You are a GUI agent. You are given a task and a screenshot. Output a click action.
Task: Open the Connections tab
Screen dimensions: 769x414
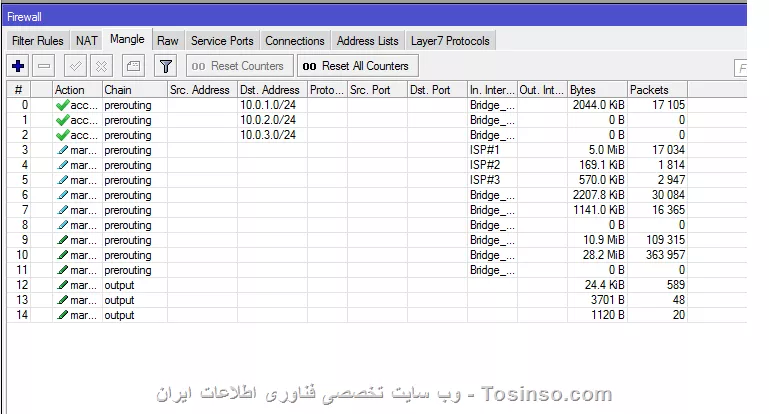295,41
